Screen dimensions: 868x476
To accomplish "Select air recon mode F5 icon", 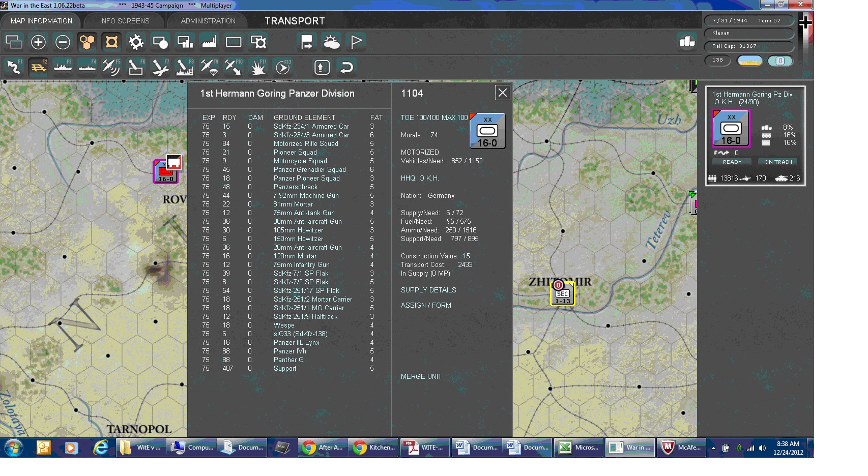I will [111, 67].
